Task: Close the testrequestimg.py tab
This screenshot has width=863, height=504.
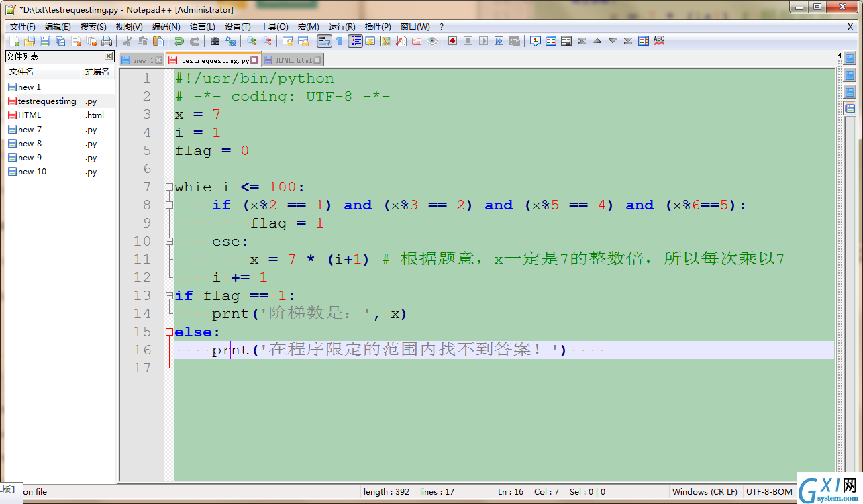Action: [255, 60]
